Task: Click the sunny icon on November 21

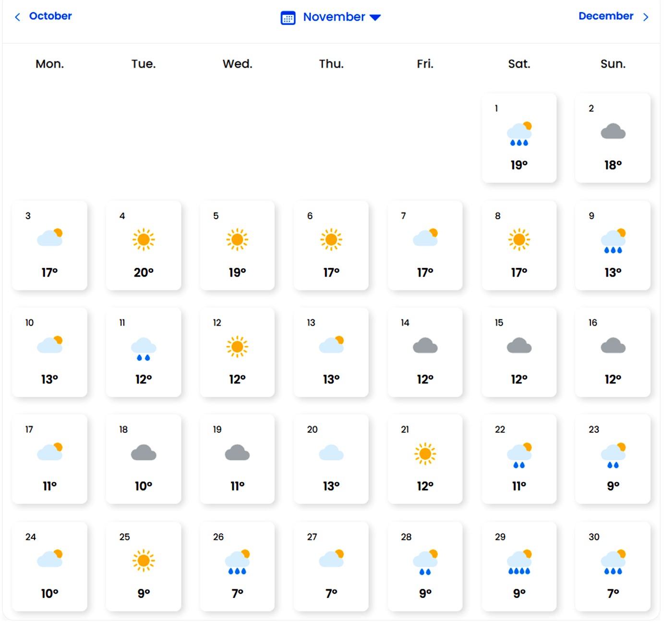Action: [425, 453]
